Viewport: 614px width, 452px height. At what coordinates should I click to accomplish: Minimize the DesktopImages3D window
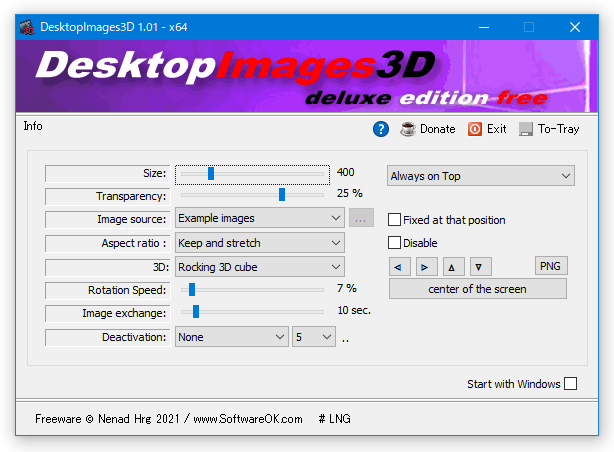(484, 27)
